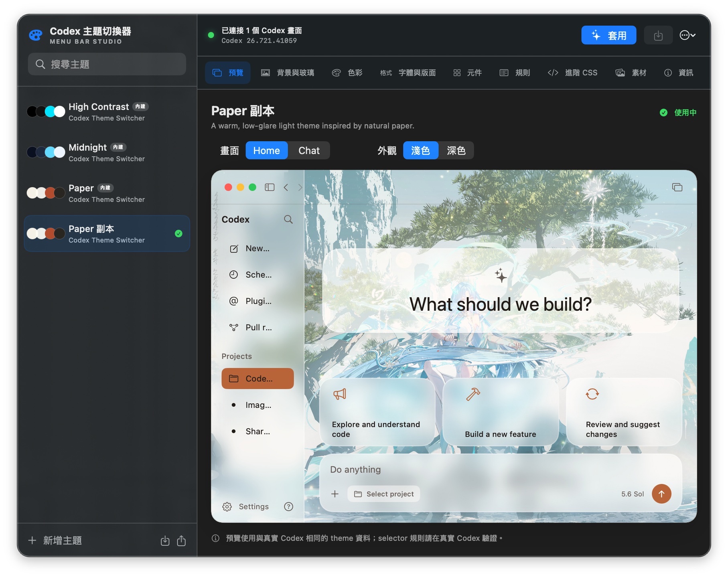Open Settings in preview sidebar
728x577 pixels.
click(245, 506)
